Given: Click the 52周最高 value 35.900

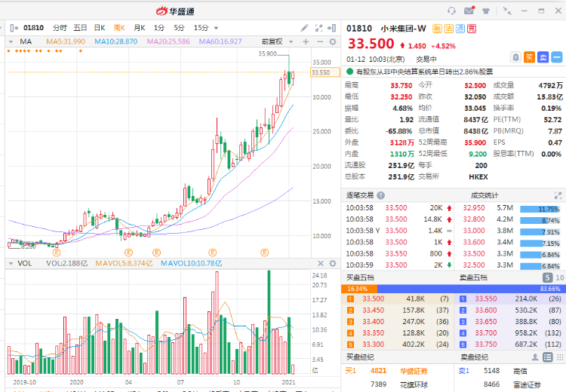Looking at the screenshot, I should pos(475,142).
